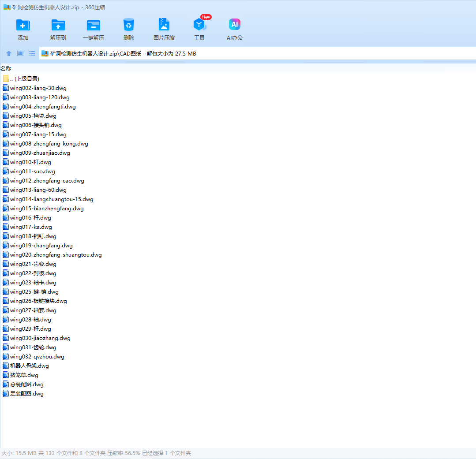This screenshot has width=476, height=459.
Task: Select the wing011-suo.dwg file icon
Action: pyautogui.click(x=6, y=172)
